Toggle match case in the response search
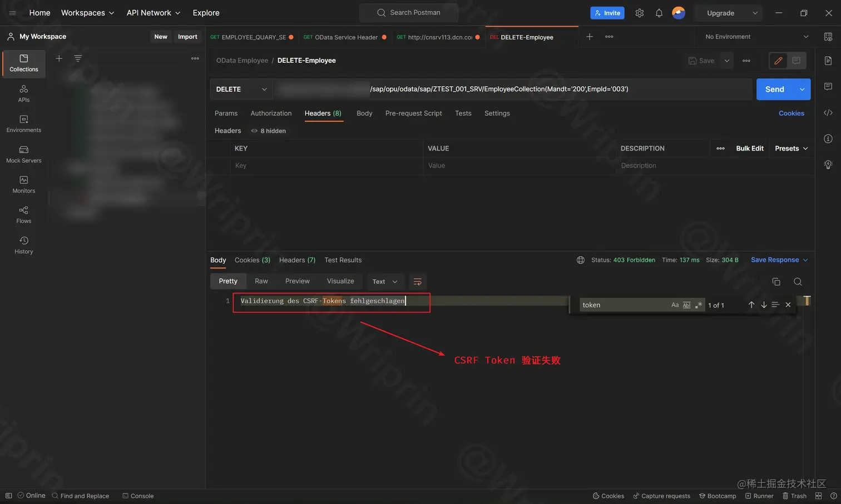 pyautogui.click(x=675, y=305)
